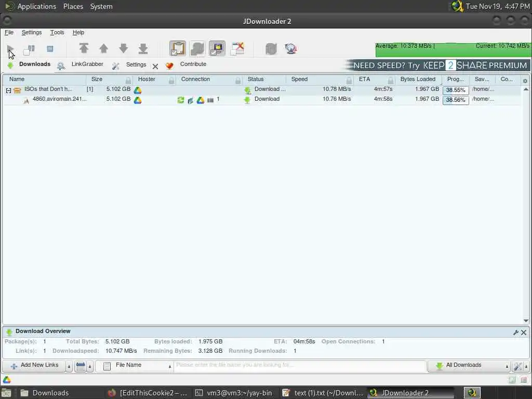Toggle auto reconnect toolbar button
This screenshot has width=532, height=399.
(197, 48)
